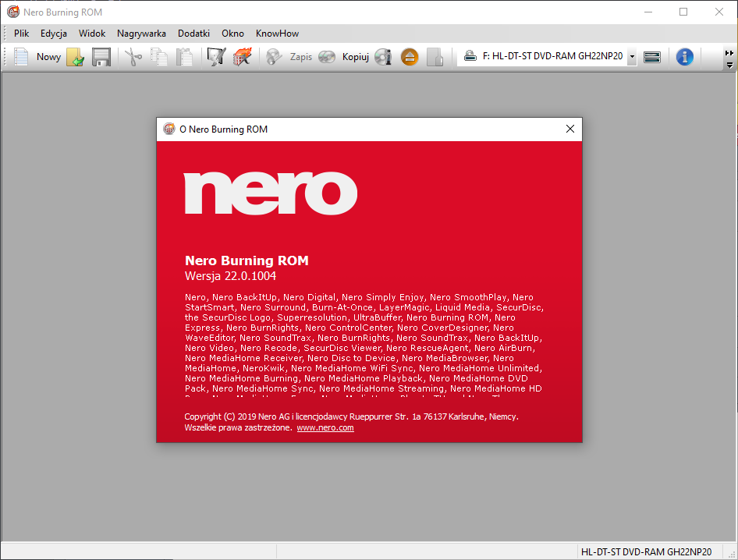This screenshot has height=560, width=738.
Task: Expand recorder list with the dropdown arrow
Action: (x=632, y=57)
